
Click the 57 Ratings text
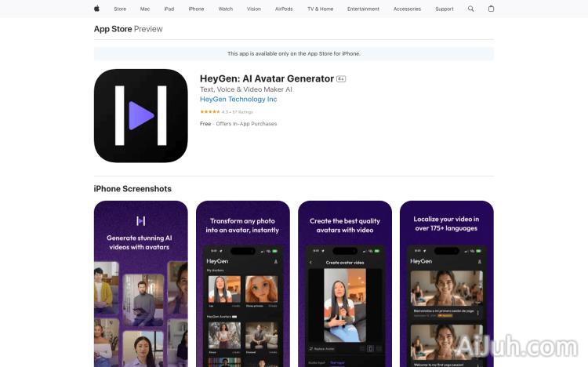[242, 112]
